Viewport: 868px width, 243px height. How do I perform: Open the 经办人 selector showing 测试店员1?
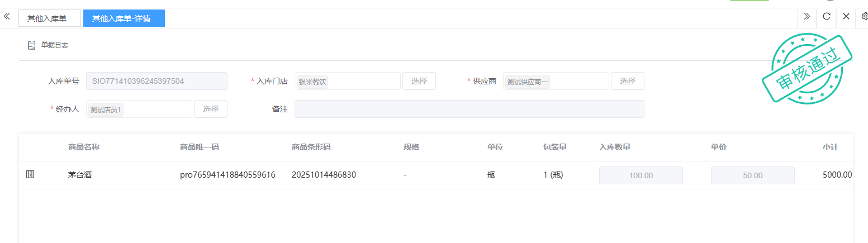click(139, 109)
